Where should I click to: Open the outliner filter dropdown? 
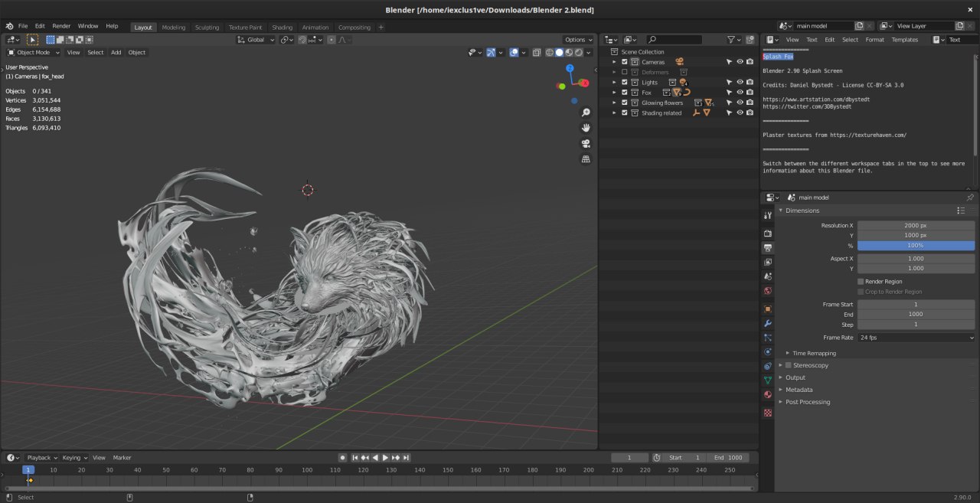pyautogui.click(x=733, y=40)
